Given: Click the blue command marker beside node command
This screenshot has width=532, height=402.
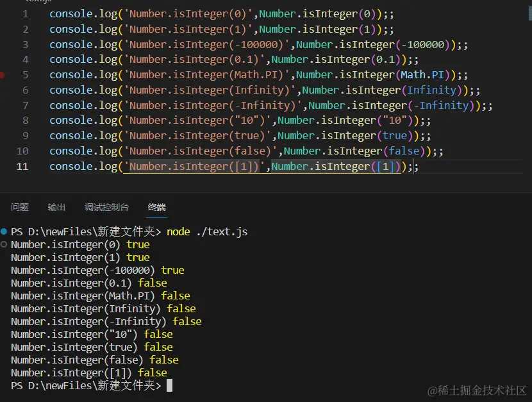Looking at the screenshot, I should coord(4,231).
